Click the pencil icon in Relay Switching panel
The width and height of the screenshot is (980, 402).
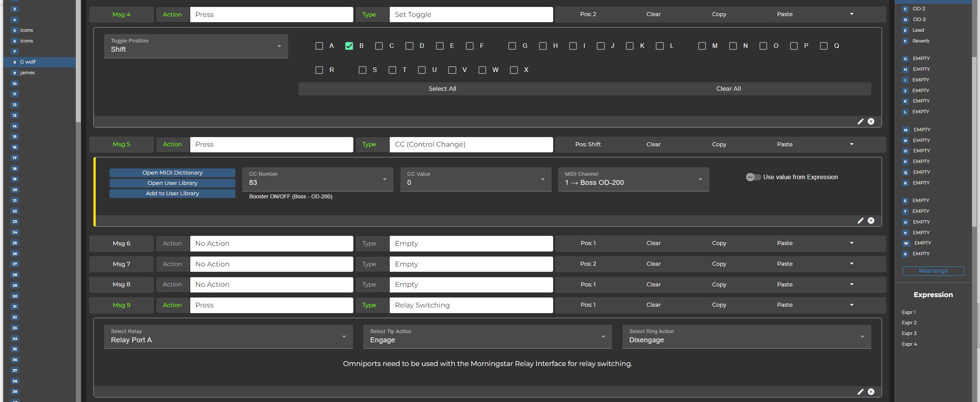pos(860,392)
